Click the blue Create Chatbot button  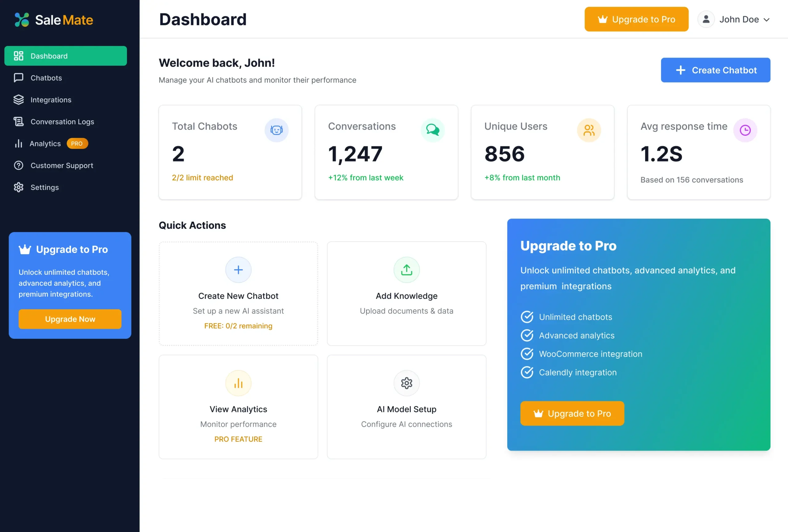click(x=715, y=70)
